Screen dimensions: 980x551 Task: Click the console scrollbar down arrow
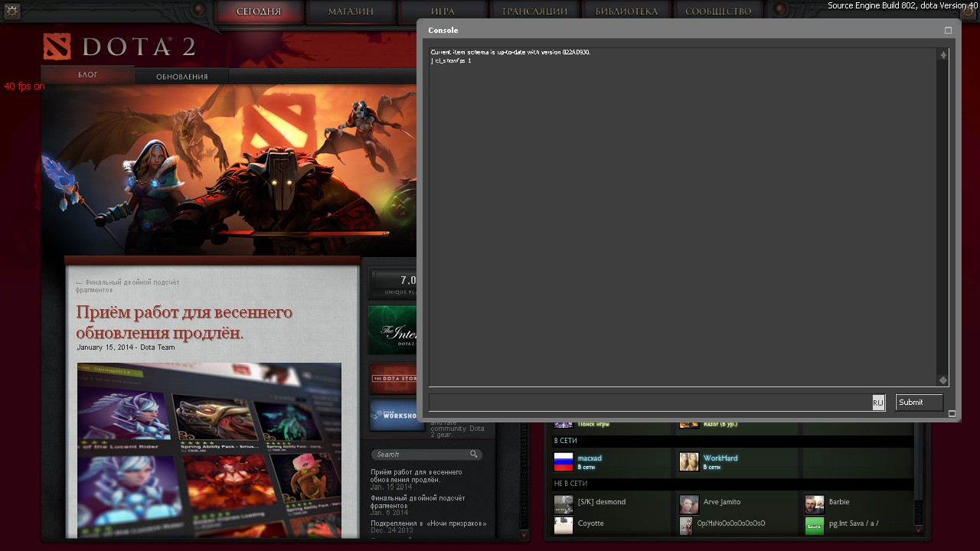tap(943, 380)
